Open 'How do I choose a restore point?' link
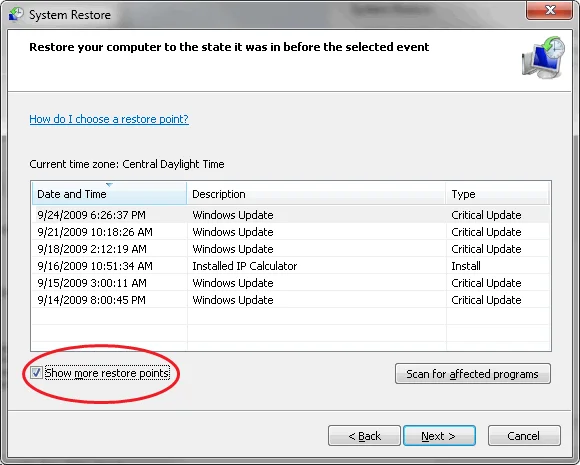This screenshot has width=580, height=465. [x=109, y=119]
